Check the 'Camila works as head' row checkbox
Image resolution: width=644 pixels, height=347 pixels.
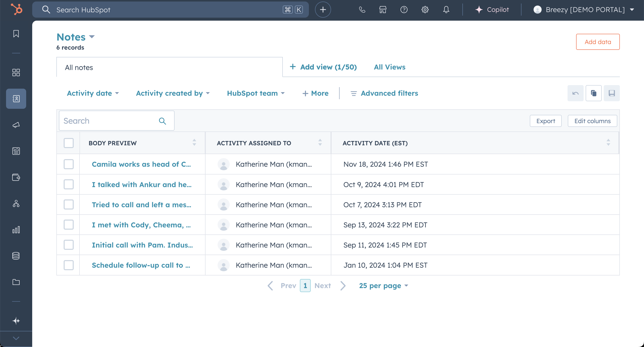click(68, 164)
